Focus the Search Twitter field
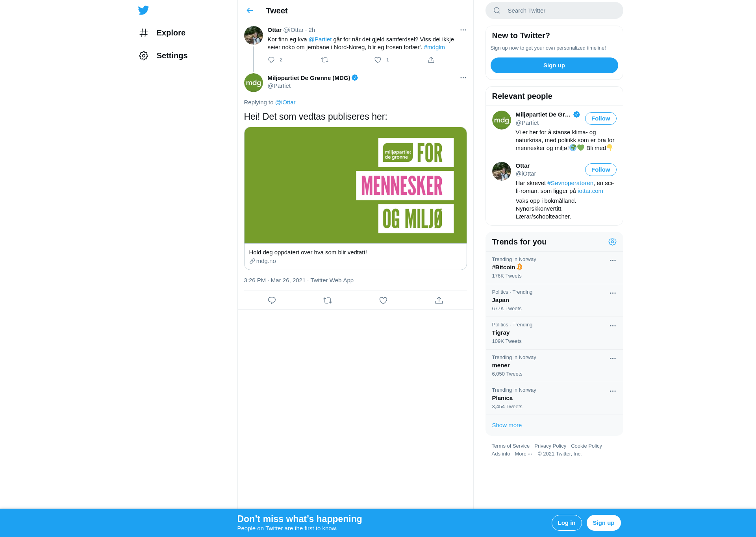The image size is (756, 537). [554, 11]
